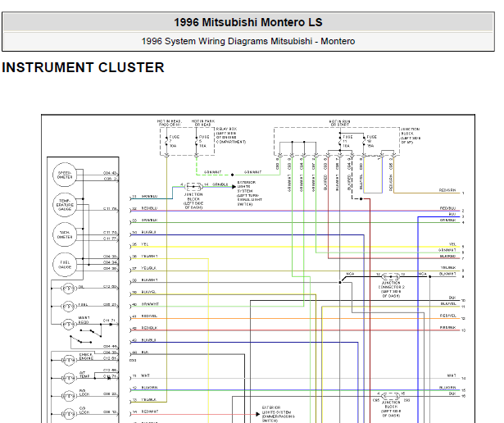This screenshot has height=423, width=504.
Task: Click RED/GRN label at right terminal 1
Action: [x=447, y=190]
